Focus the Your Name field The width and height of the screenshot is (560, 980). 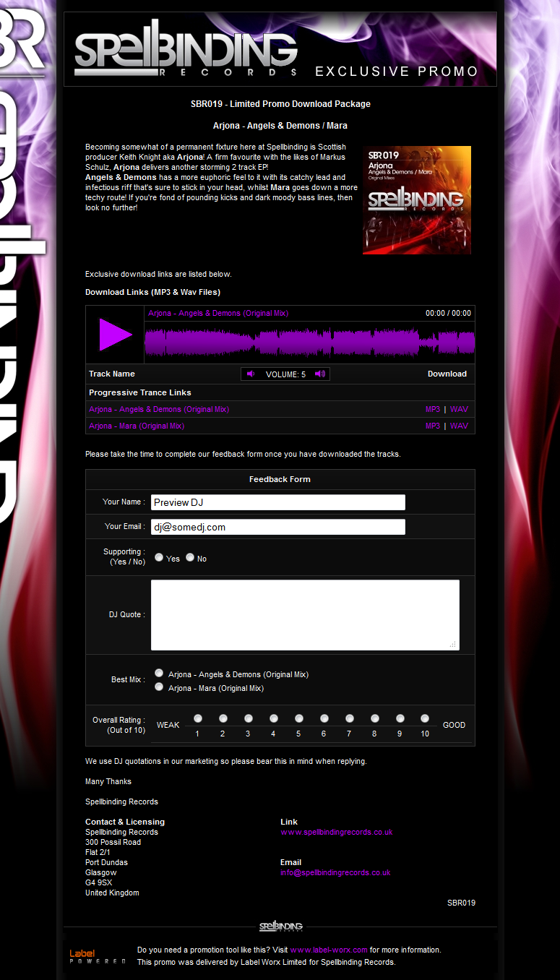(278, 502)
